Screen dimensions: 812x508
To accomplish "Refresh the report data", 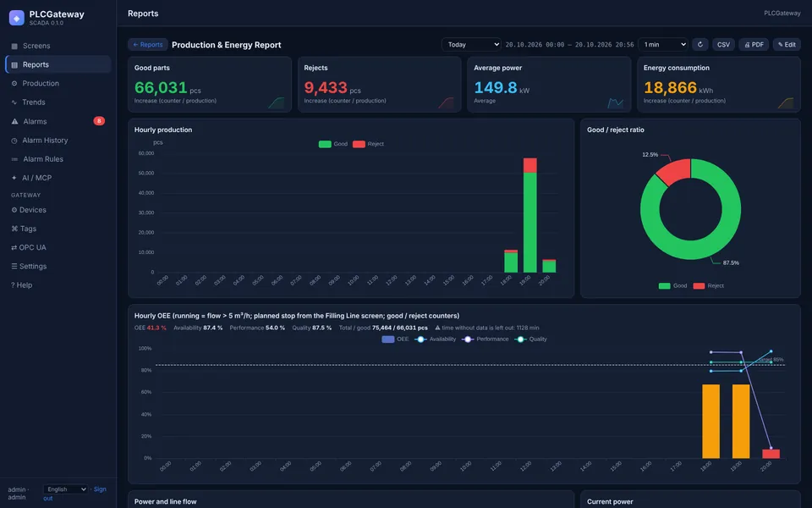I will click(x=700, y=45).
